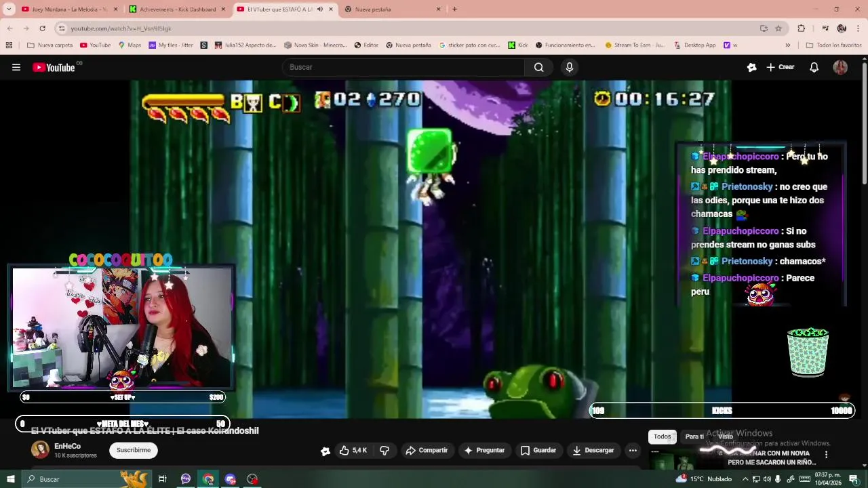The width and height of the screenshot is (868, 488).
Task: Click the Guardar button
Action: pos(538,450)
